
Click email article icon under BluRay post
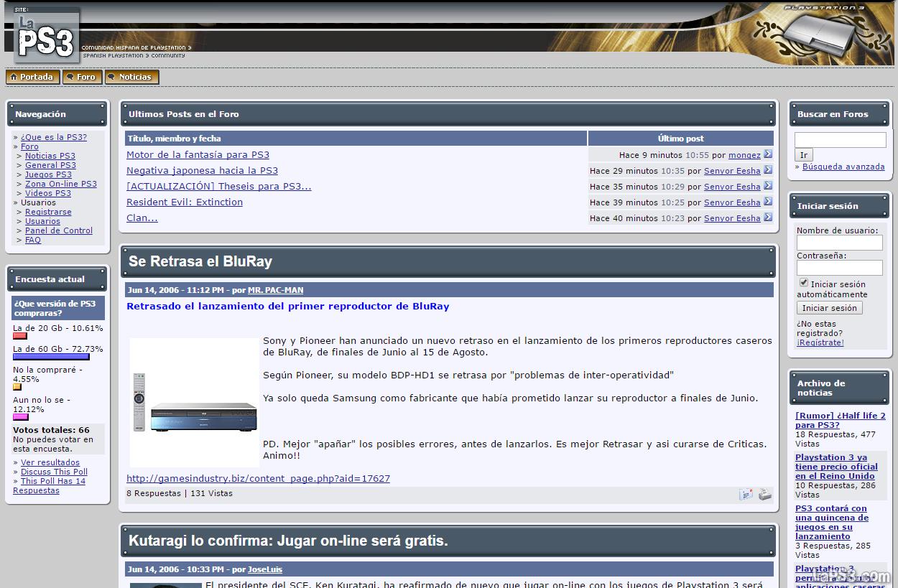tap(746, 494)
